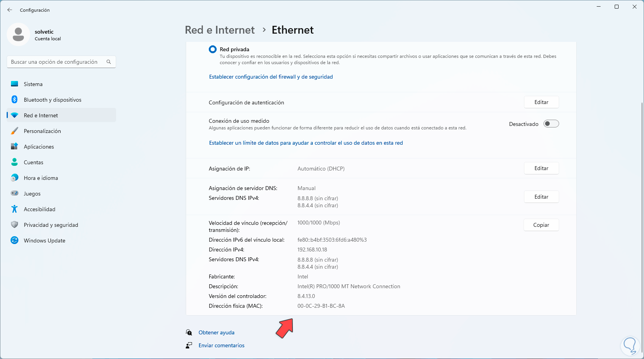644x359 pixels.
Task: Click the back arrow icon
Action: pyautogui.click(x=10, y=10)
